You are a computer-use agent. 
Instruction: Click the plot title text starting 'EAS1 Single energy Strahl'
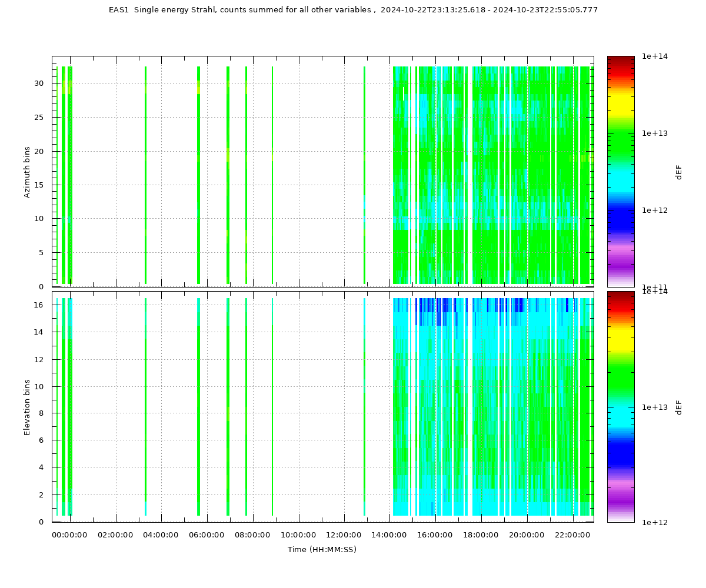pos(353,10)
